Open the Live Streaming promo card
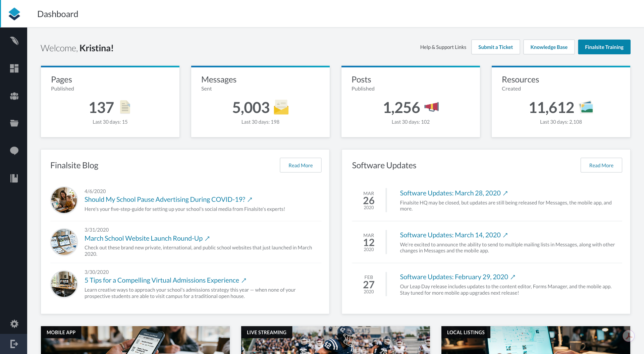This screenshot has height=354, width=644. point(335,340)
